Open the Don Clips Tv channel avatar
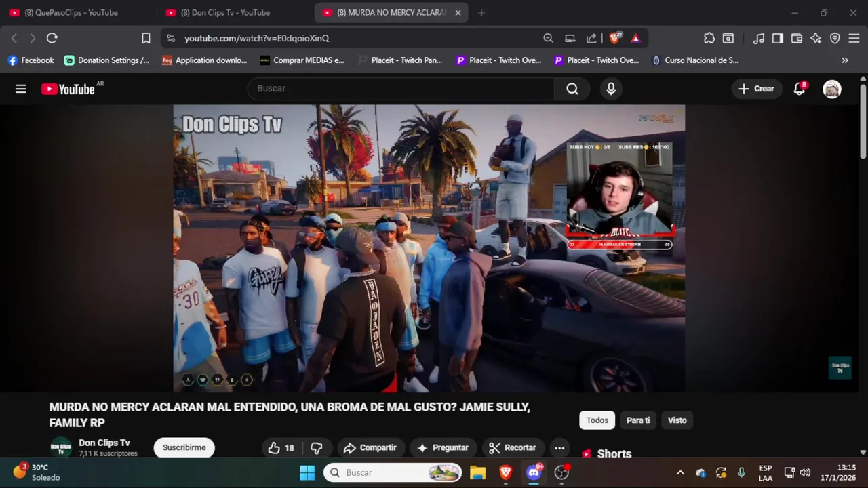The width and height of the screenshot is (868, 488). (61, 448)
